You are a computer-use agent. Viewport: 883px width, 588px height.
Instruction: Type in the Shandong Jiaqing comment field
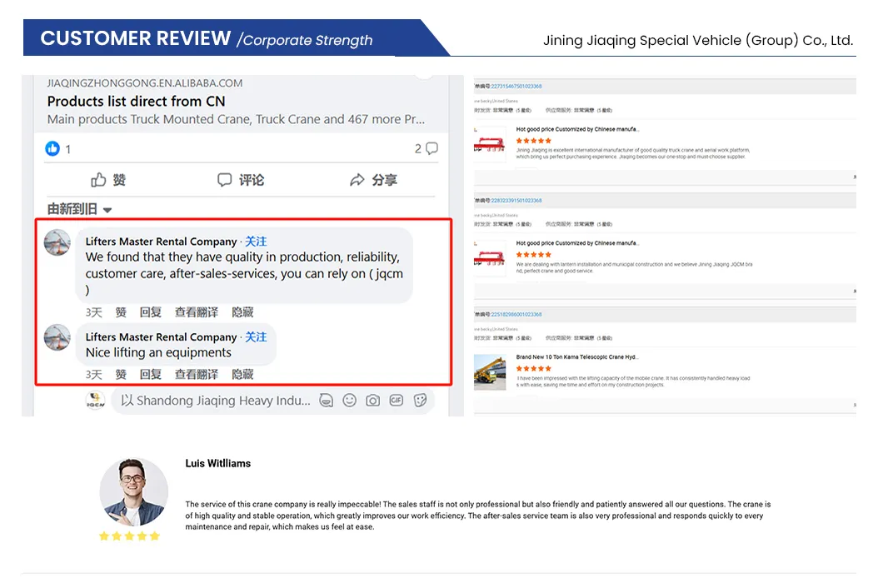pyautogui.click(x=215, y=401)
